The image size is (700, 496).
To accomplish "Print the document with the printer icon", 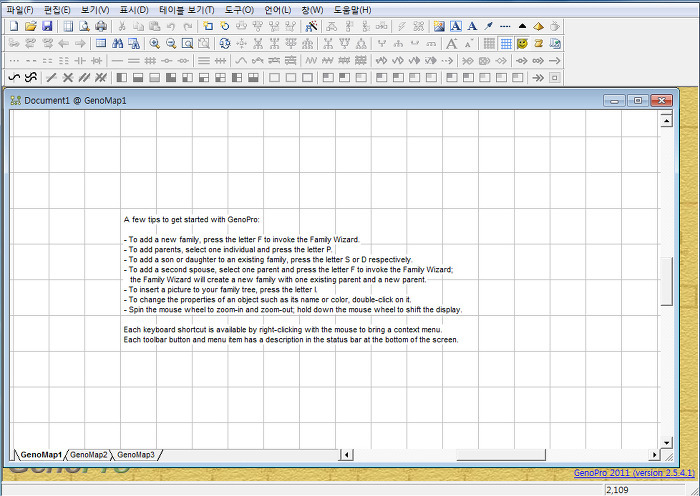I will pos(101,26).
